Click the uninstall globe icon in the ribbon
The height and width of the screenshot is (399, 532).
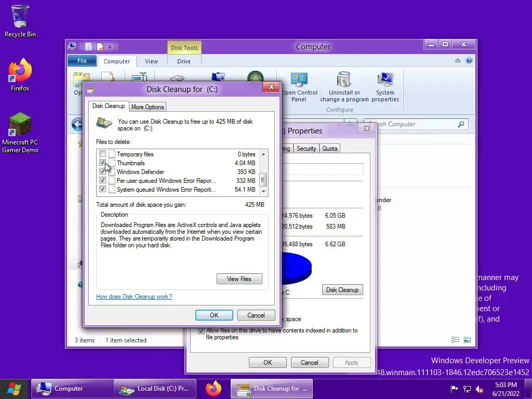[255, 76]
